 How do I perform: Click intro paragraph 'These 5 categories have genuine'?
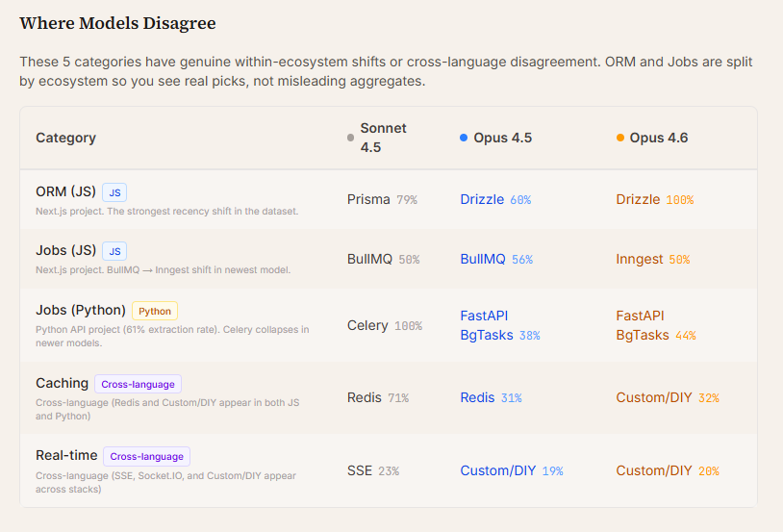pos(386,71)
